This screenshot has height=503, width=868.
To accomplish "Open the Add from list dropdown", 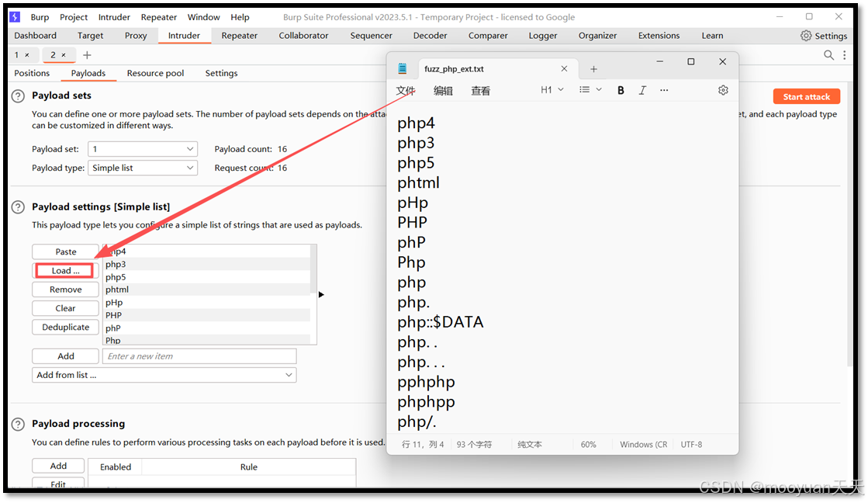I will point(164,375).
